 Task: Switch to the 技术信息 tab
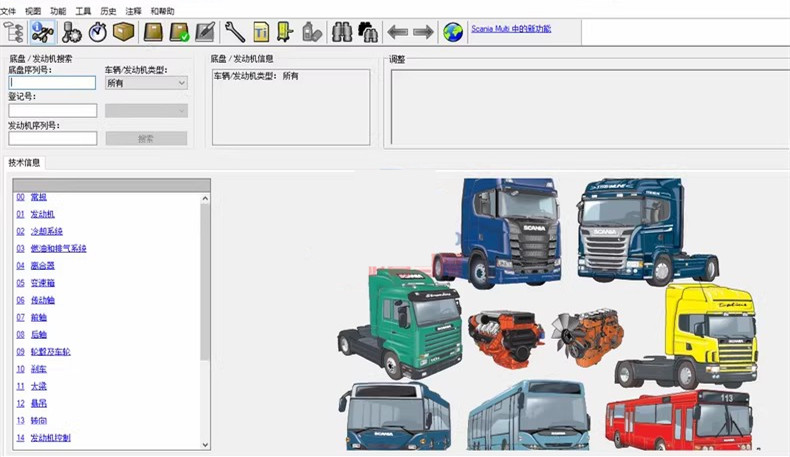tap(24, 163)
